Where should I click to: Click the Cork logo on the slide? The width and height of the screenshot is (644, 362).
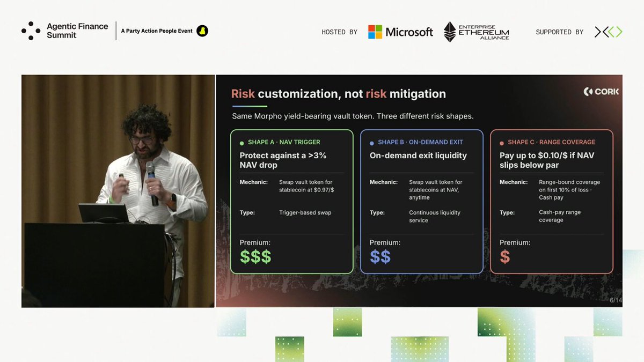point(601,92)
